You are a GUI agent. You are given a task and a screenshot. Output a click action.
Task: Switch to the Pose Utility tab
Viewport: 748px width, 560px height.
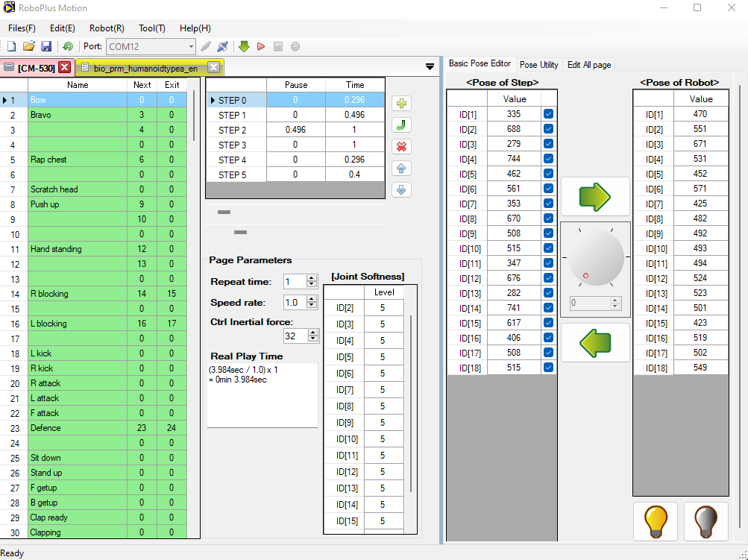[x=538, y=65]
